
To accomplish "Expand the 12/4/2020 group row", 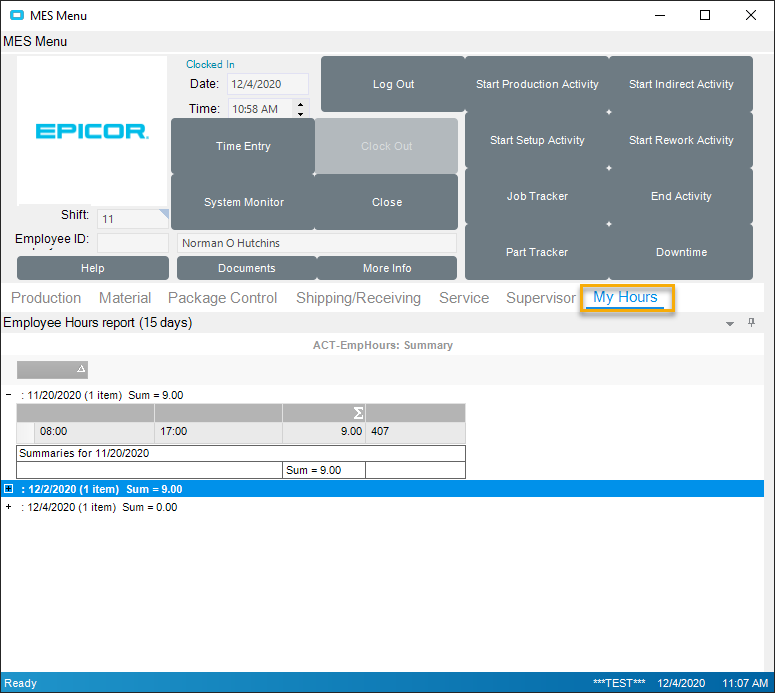I will tap(8, 507).
